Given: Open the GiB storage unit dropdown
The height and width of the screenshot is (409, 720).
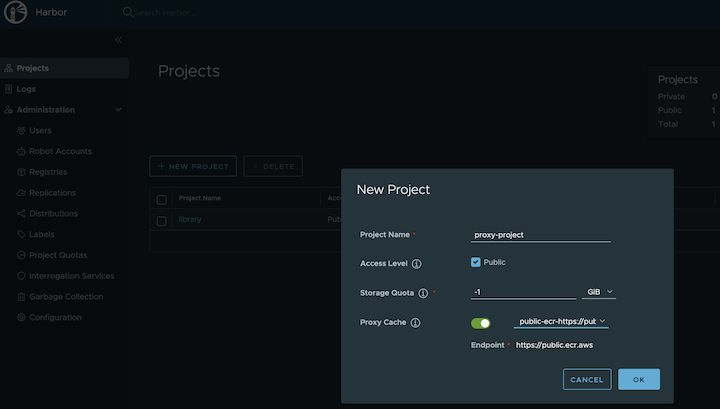Looking at the screenshot, I should click(598, 292).
